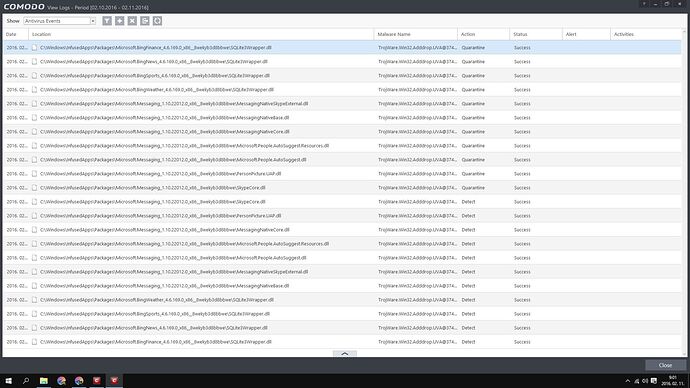Viewport: 690px width, 388px height.
Task: Select detected BingNews SQLite3Wrapper.dll path
Action: (154, 328)
